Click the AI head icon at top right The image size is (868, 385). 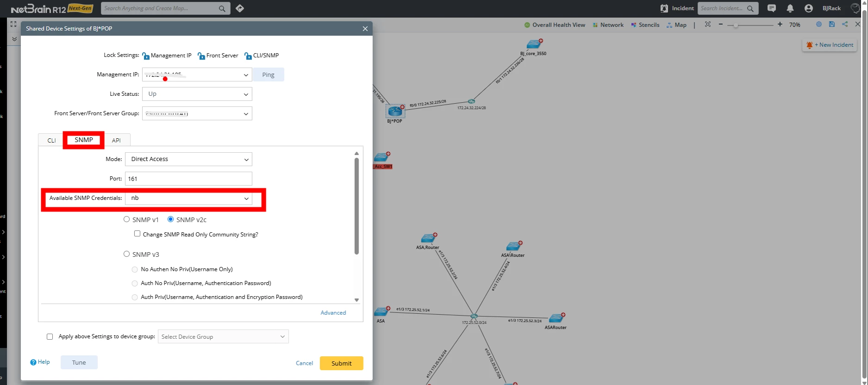pyautogui.click(x=855, y=8)
